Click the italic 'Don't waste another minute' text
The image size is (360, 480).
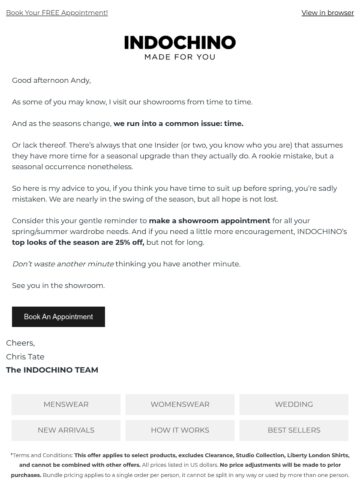click(x=63, y=264)
